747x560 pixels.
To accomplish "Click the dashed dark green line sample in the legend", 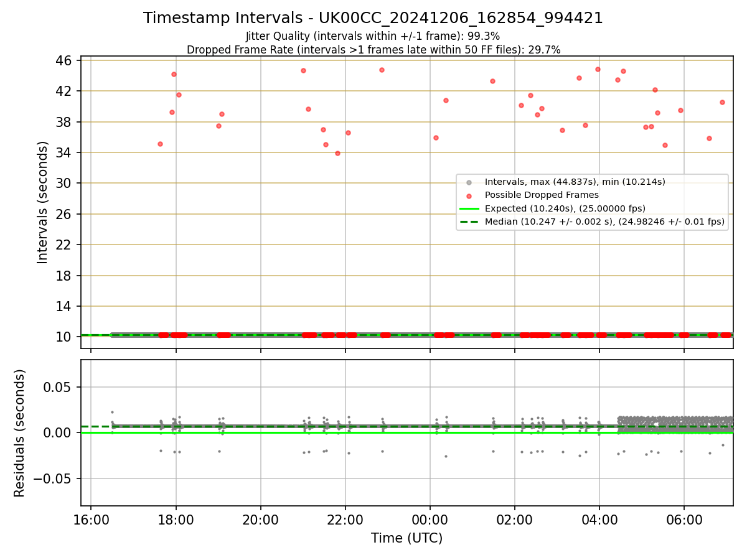I will [x=469, y=222].
